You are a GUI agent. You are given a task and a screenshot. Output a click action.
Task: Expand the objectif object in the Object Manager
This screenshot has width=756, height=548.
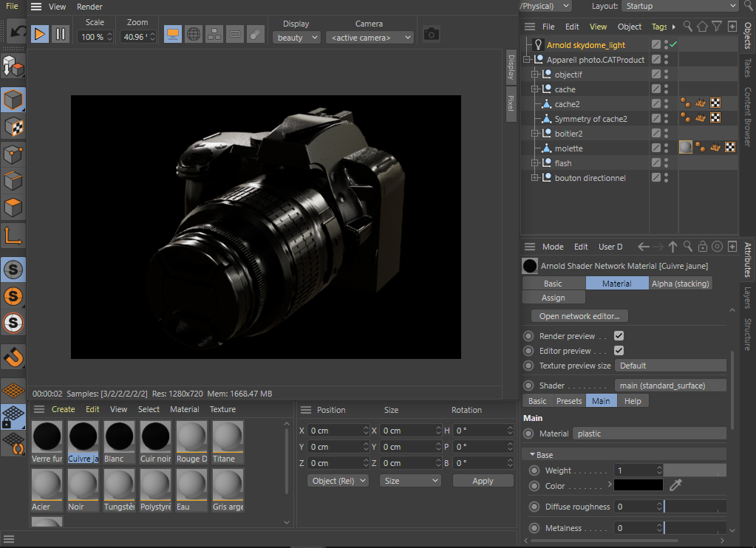pyautogui.click(x=535, y=74)
